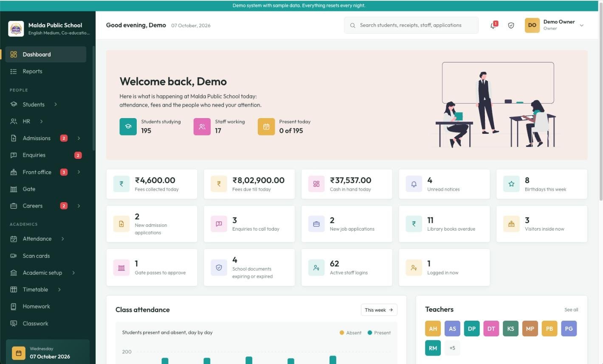Expand the Students sidebar submenu
Screen dimensions: 603x364
click(x=56, y=104)
